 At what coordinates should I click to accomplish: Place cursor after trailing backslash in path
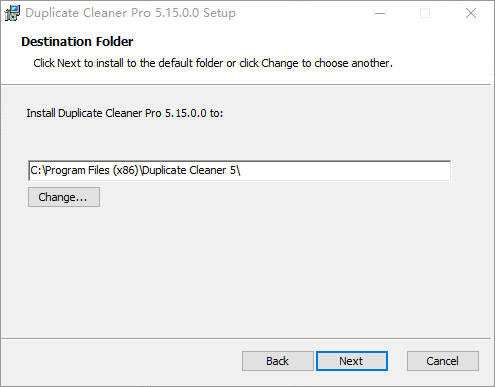coord(241,171)
